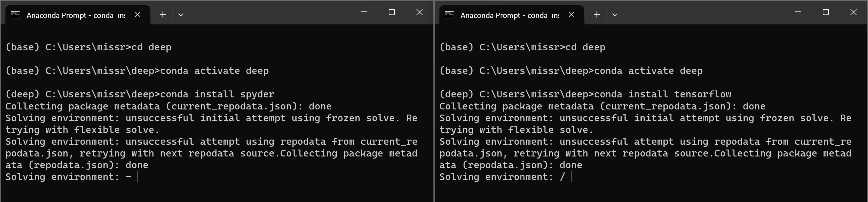
Task: Expand the profile dropdown in the spyder window
Action: click(181, 14)
